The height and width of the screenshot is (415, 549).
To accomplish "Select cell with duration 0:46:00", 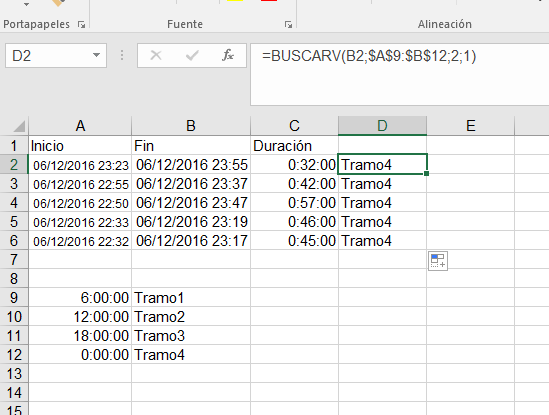I will point(294,222).
